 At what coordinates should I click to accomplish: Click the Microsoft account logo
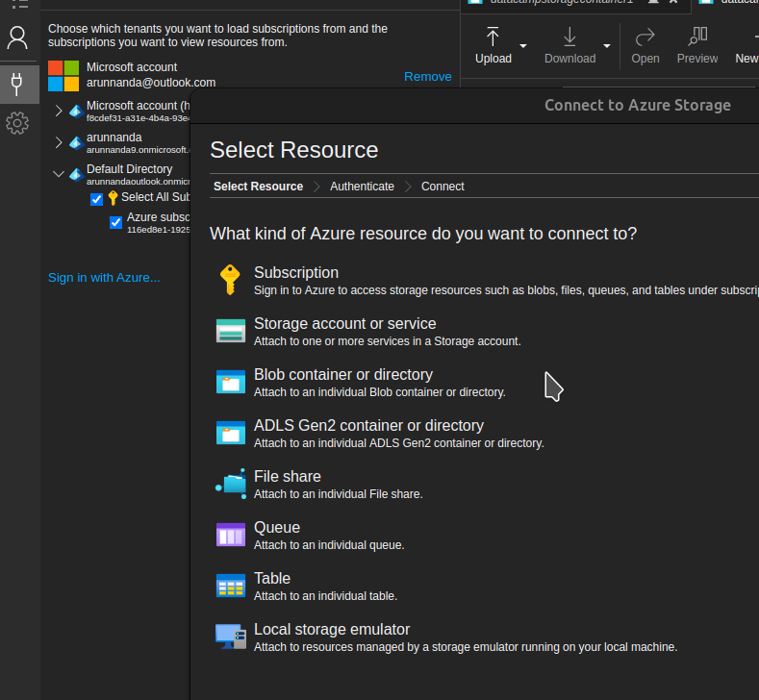(x=63, y=76)
